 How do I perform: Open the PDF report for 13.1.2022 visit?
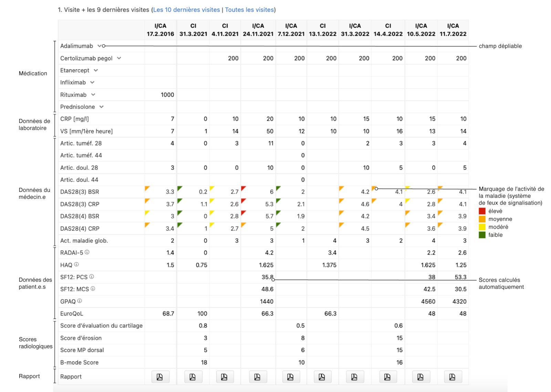[322, 377]
